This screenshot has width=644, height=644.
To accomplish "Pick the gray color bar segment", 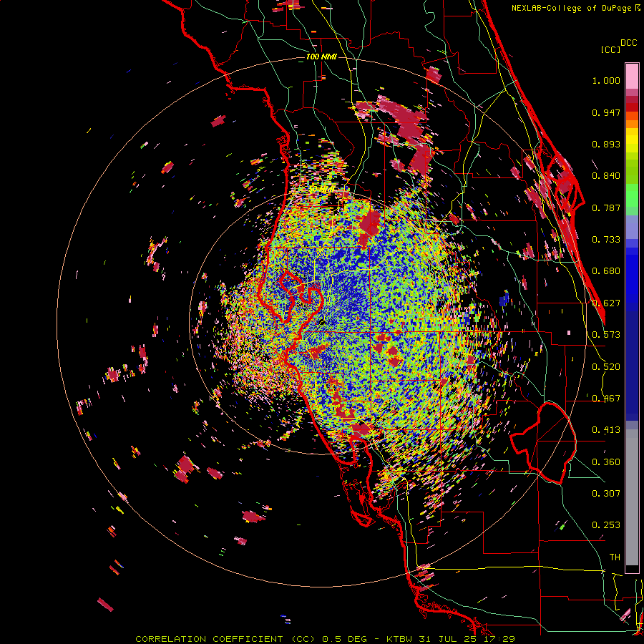I will pos(632,497).
